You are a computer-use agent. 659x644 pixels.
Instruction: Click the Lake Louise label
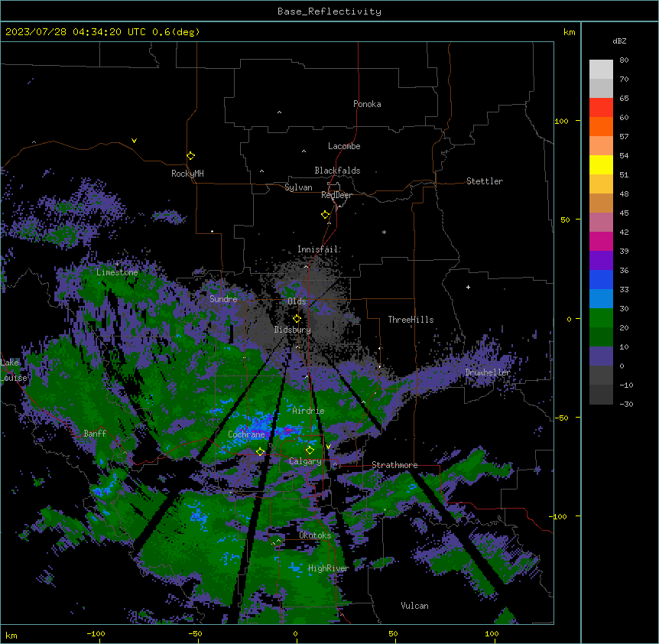tap(14, 370)
